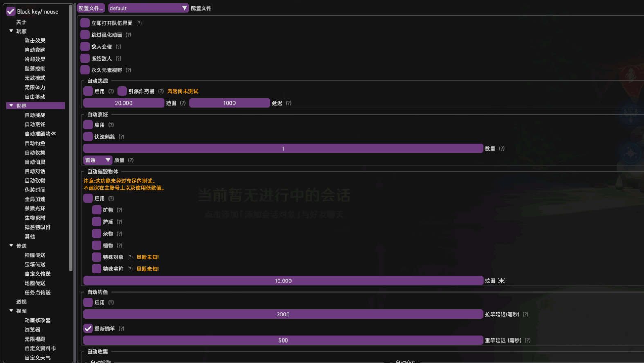
Task: Click help marker beside 数量 slider
Action: (502, 149)
